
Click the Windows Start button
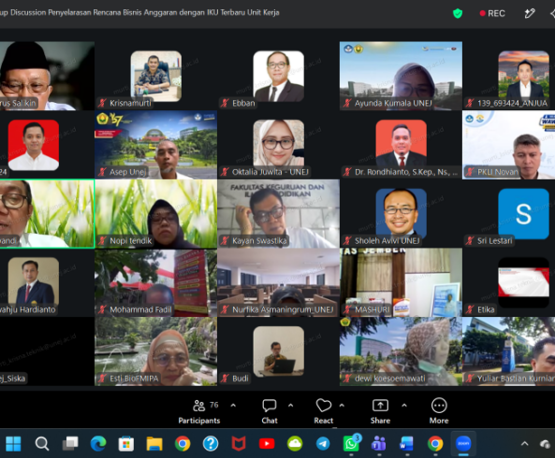pyautogui.click(x=13, y=443)
